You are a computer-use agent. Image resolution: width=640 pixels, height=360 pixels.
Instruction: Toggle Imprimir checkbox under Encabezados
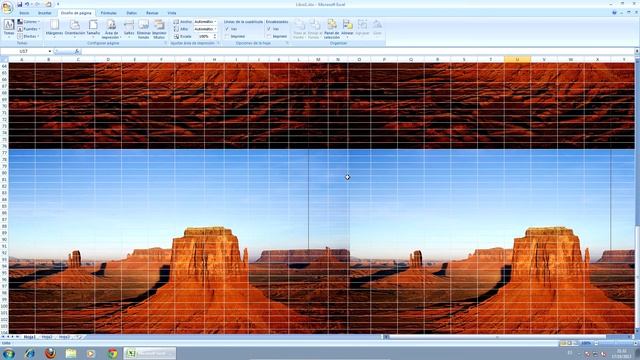tap(269, 36)
